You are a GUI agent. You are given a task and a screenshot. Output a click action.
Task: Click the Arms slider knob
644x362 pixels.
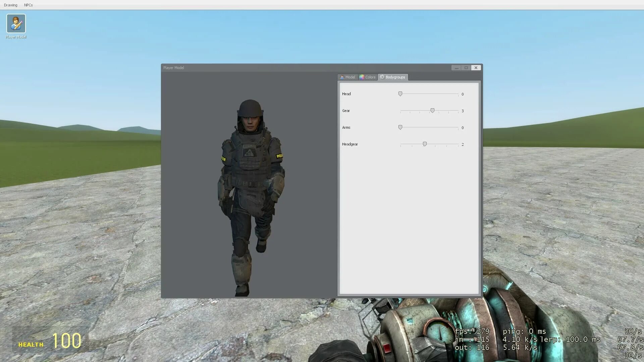(400, 127)
